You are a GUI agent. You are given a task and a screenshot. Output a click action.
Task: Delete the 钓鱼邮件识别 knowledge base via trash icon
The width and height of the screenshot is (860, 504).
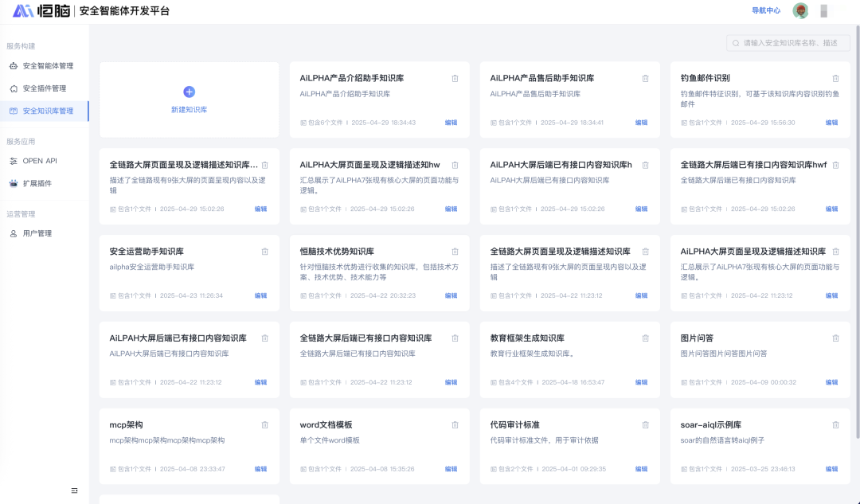(x=835, y=78)
